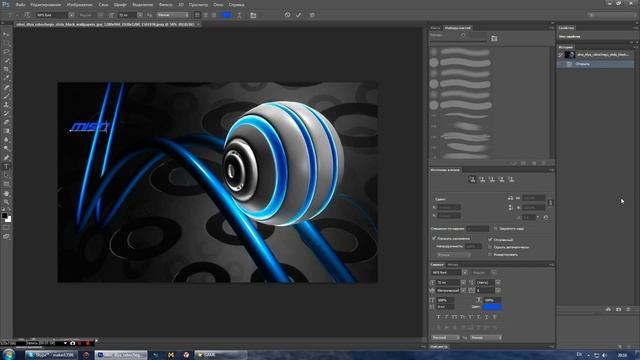
Task: Select the Rectangular Marquee tool
Action: pyautogui.click(x=6, y=43)
